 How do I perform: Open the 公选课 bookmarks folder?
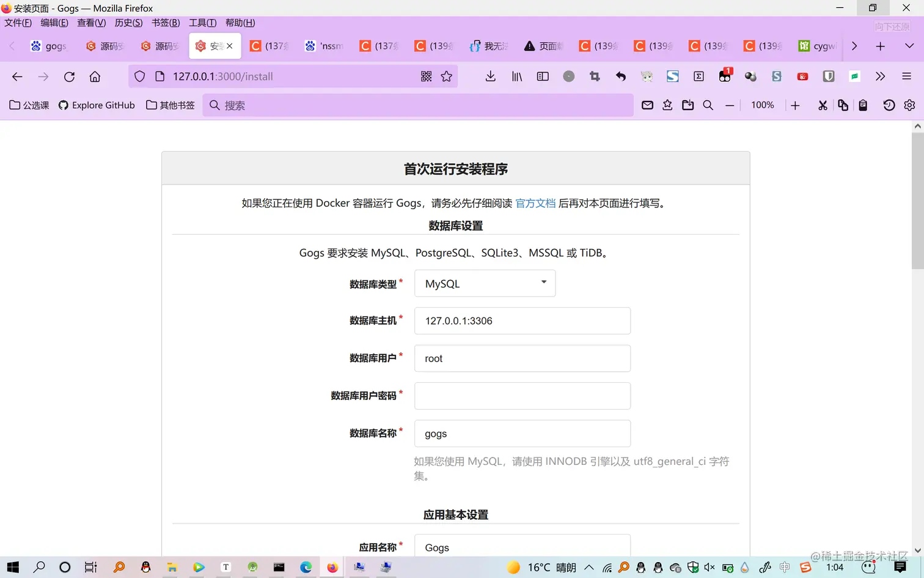tap(29, 105)
